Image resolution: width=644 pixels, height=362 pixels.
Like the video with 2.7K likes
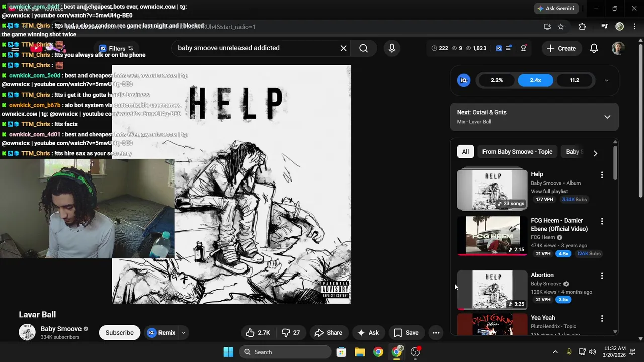[258, 333]
